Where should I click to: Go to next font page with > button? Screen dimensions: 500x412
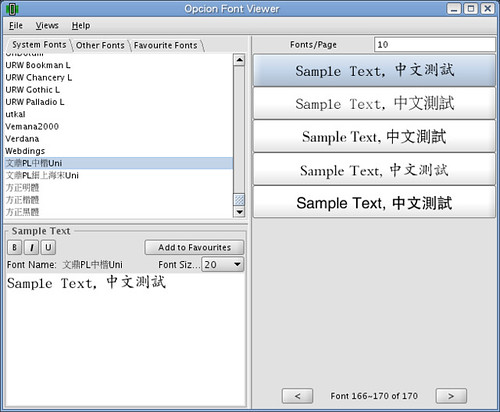451,396
